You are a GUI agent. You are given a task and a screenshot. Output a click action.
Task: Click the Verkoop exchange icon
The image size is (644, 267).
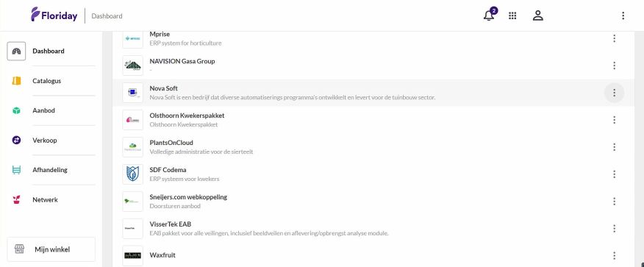pyautogui.click(x=16, y=140)
